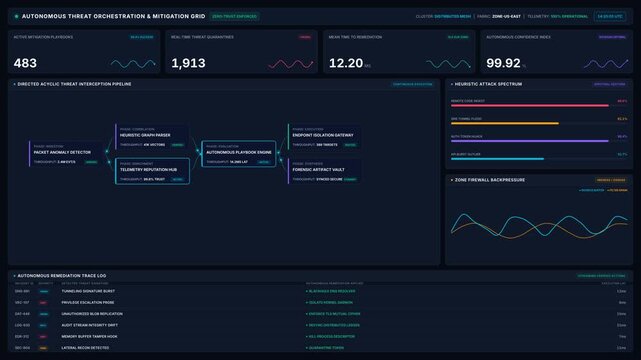This screenshot has width=641, height=360.
Task: Click the severity badge on the Lateral Recon Detected row
Action: [x=43, y=348]
